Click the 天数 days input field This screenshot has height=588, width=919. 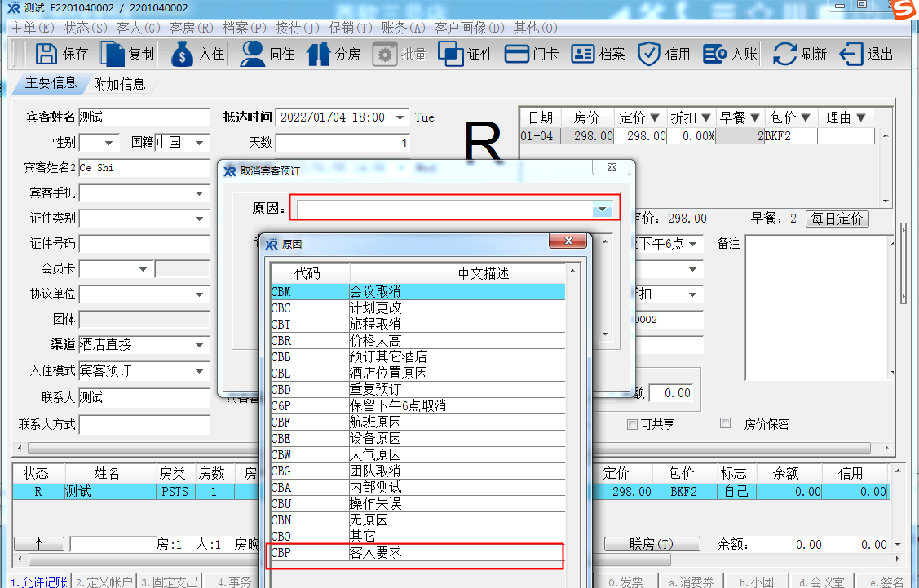point(342,143)
